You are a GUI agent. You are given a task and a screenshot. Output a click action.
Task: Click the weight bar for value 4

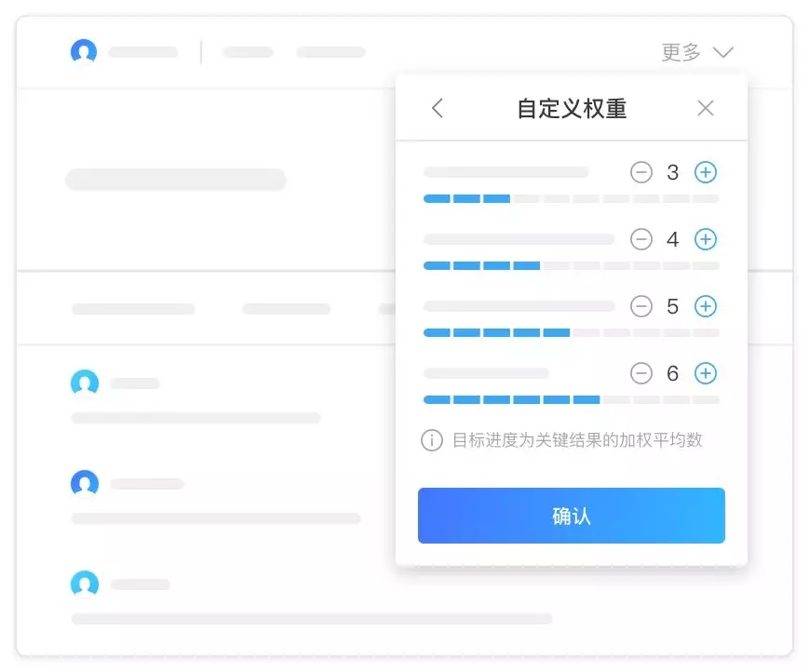pyautogui.click(x=572, y=265)
